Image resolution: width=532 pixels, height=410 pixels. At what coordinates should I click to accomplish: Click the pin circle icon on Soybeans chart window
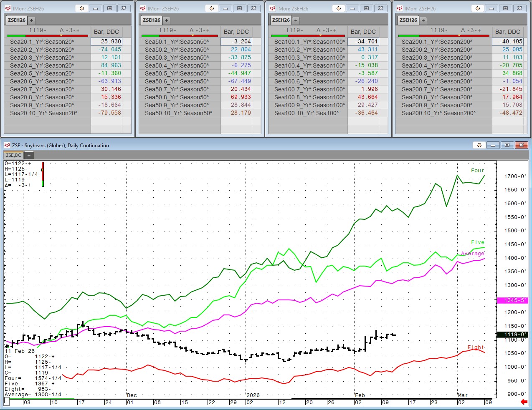point(479,145)
